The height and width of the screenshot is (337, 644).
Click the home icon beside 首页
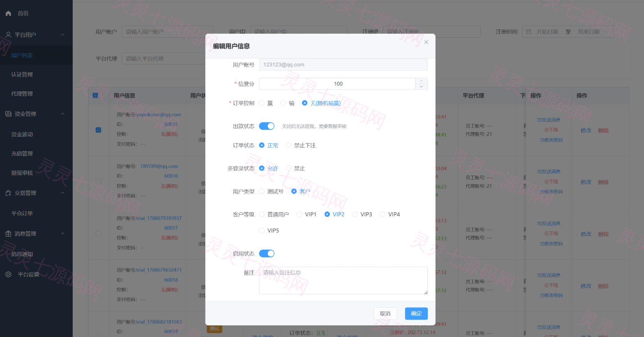pyautogui.click(x=8, y=13)
